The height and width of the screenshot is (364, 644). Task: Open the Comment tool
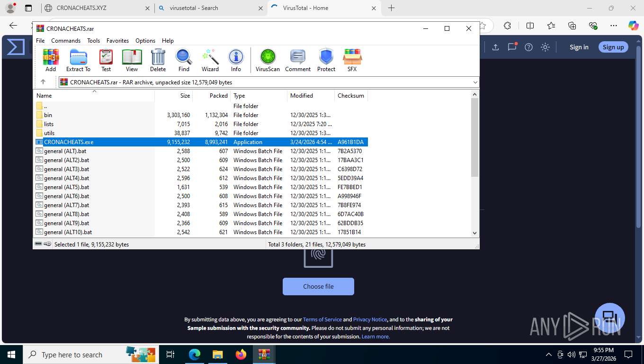click(x=298, y=60)
